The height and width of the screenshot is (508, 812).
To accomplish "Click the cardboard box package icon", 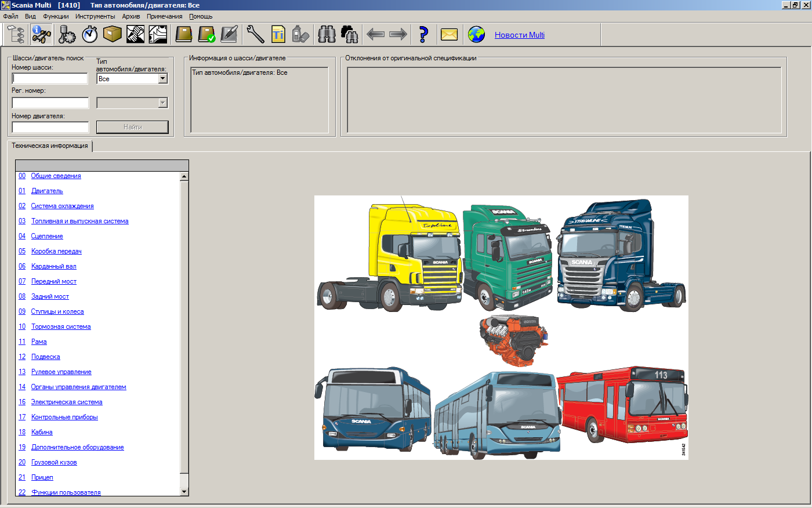I will pyautogui.click(x=113, y=35).
